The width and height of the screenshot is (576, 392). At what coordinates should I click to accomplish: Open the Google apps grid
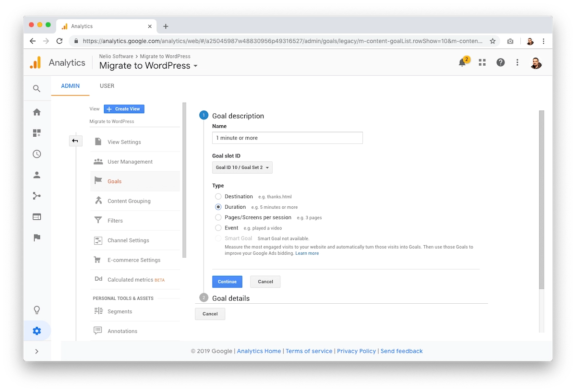pos(482,62)
